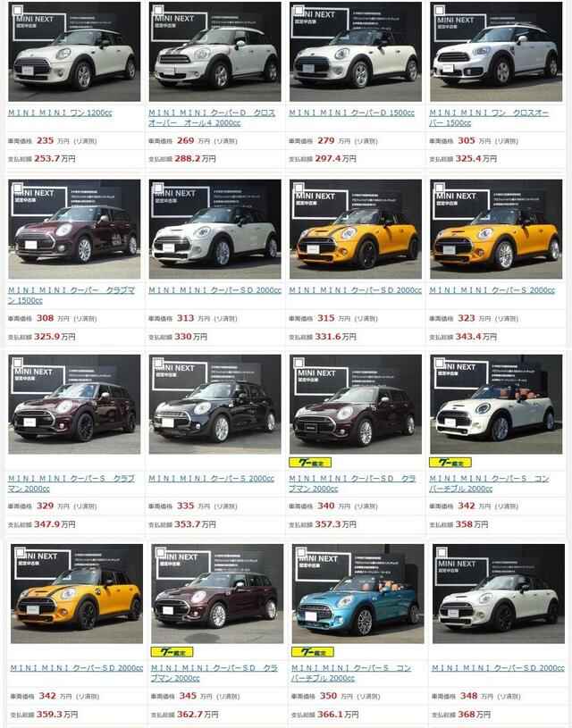Open the クーパーS クラブマン 2000cc link at 329万円
The image size is (572, 728).
(x=71, y=483)
